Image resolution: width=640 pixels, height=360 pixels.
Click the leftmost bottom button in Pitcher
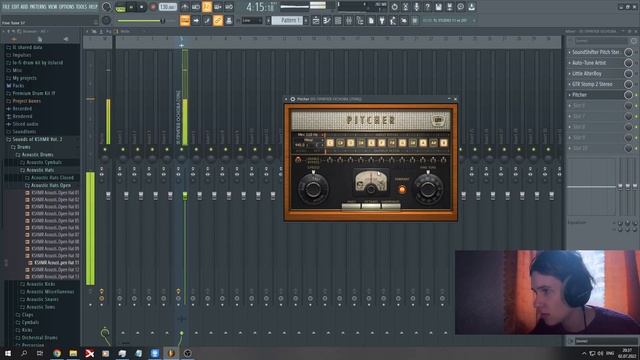351,205
